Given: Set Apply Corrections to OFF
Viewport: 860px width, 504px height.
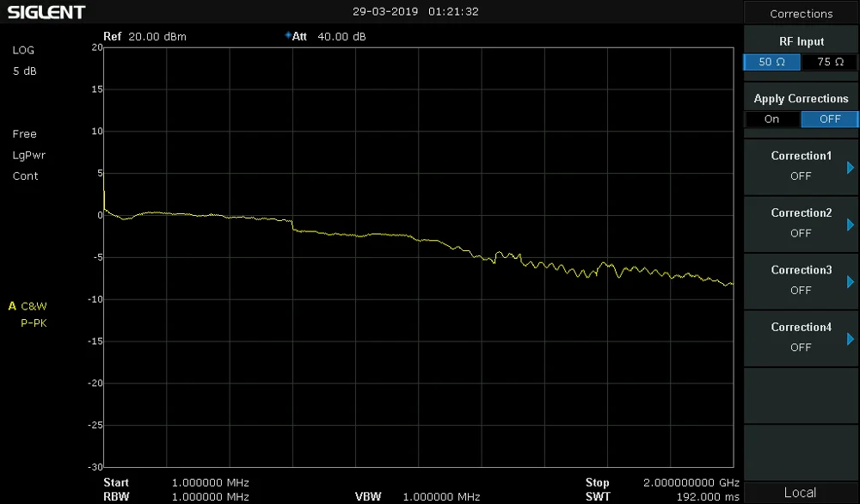Looking at the screenshot, I should tap(830, 119).
